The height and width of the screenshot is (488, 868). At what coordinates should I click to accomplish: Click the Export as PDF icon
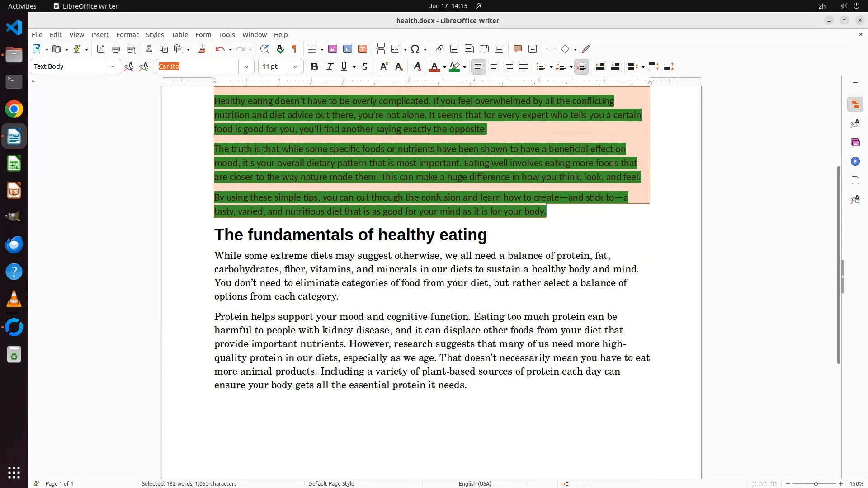[101, 49]
